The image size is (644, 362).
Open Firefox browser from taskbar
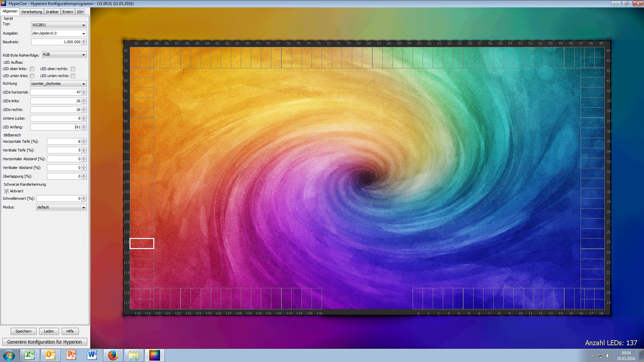click(x=113, y=355)
